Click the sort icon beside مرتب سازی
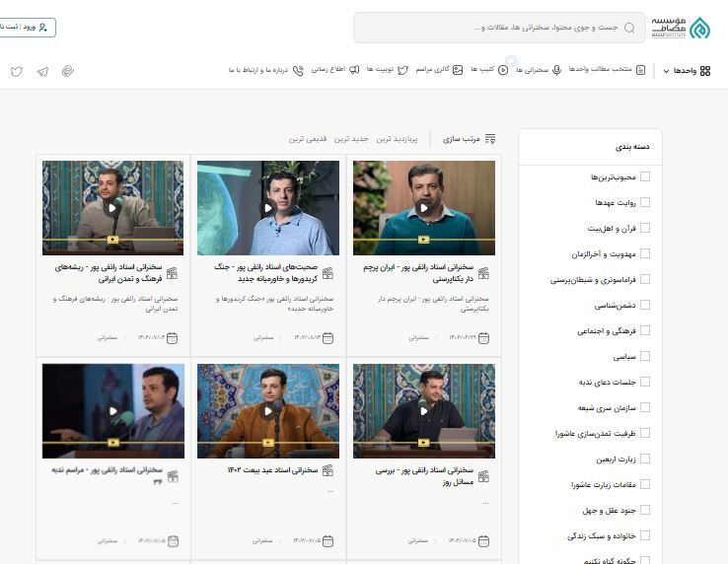The height and width of the screenshot is (564, 728). click(490, 139)
